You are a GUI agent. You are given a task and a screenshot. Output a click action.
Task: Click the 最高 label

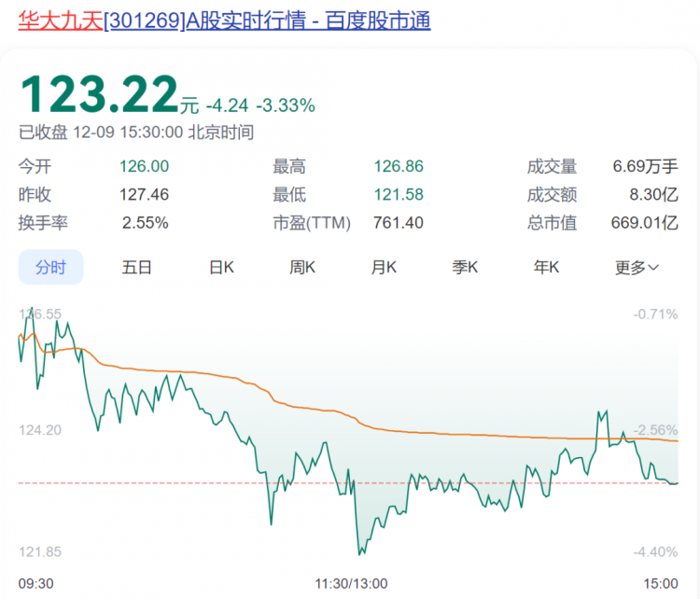click(x=289, y=166)
